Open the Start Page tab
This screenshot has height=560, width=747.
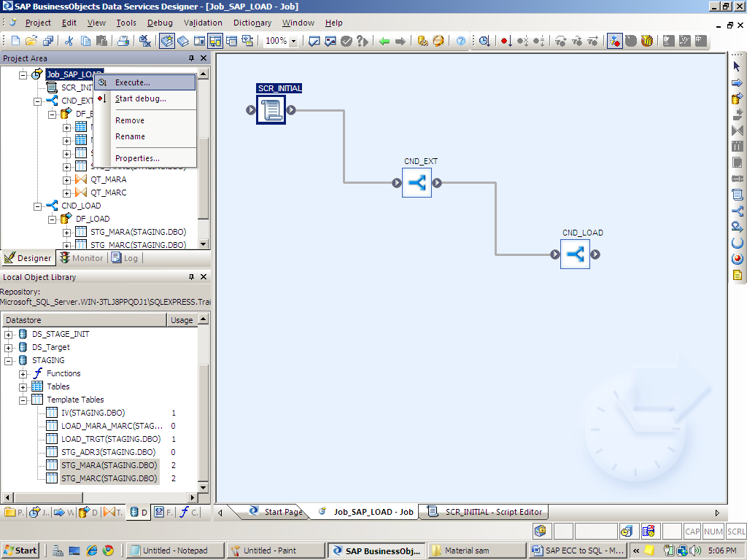click(x=276, y=512)
